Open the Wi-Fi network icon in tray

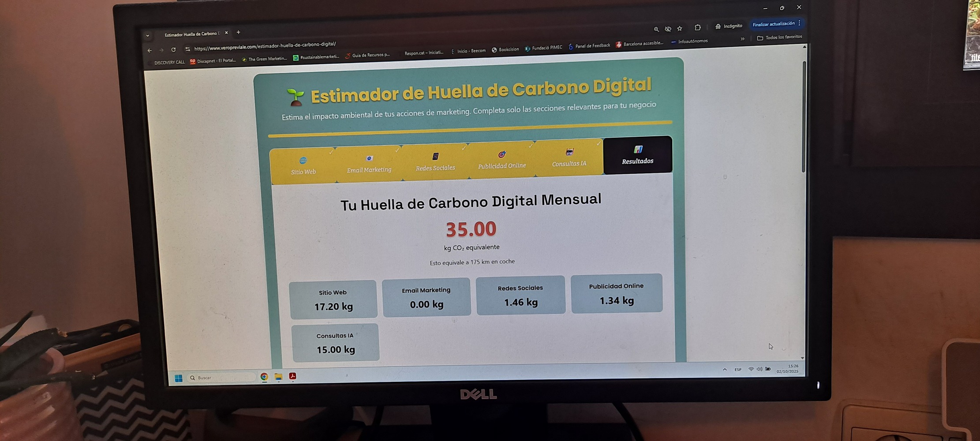[x=751, y=369]
